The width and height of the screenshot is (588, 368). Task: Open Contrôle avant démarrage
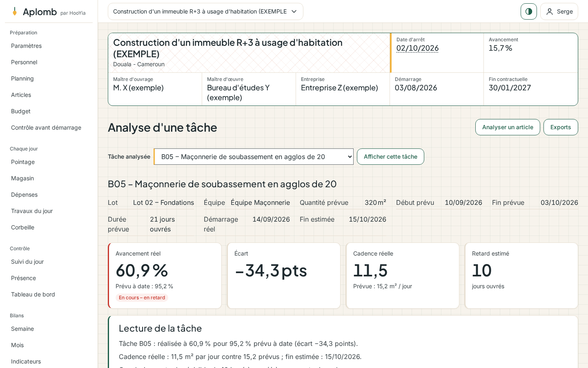tap(49, 128)
